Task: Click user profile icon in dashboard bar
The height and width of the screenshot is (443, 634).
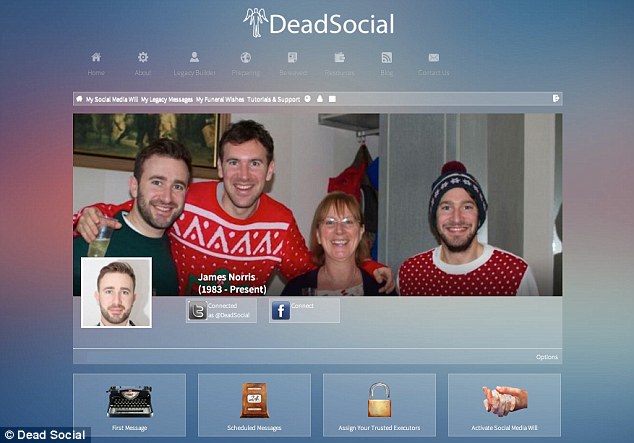Action: (x=320, y=99)
